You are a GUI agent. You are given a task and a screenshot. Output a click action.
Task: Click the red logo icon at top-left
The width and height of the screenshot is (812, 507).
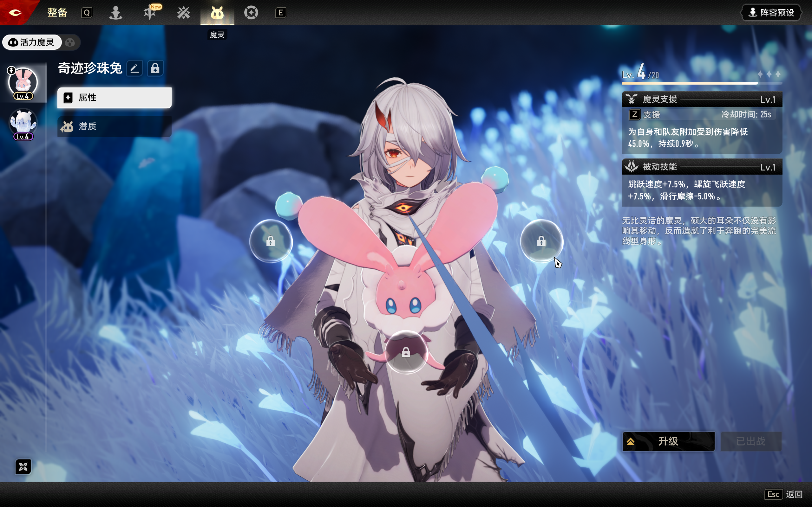tap(15, 13)
